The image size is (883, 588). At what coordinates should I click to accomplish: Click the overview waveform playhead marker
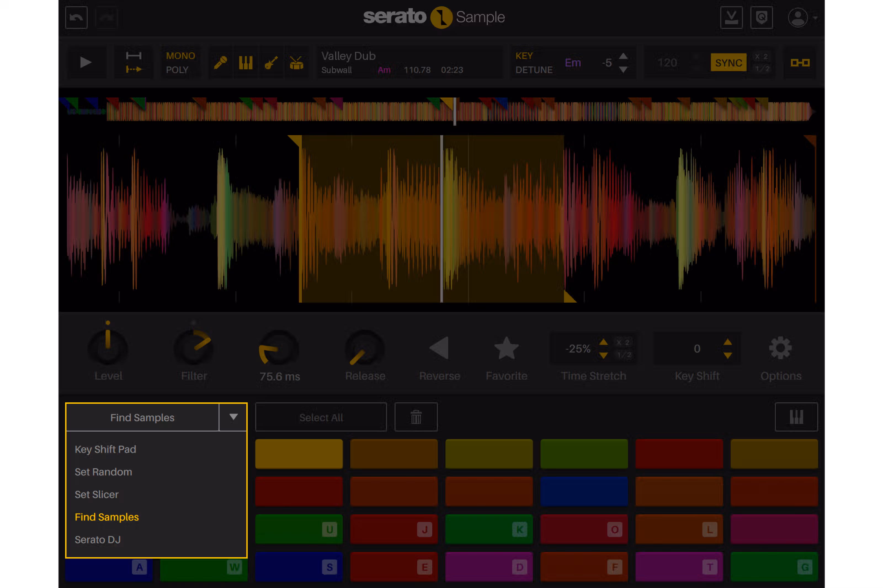tap(455, 111)
